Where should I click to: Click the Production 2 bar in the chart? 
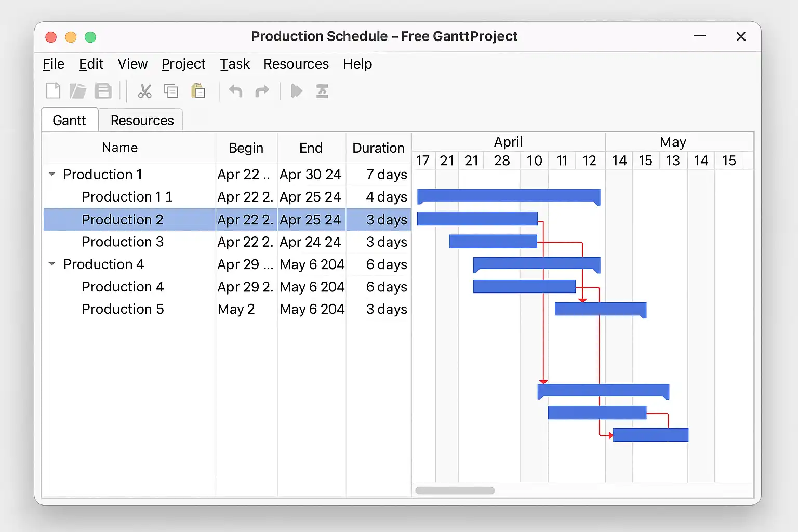coord(477,219)
